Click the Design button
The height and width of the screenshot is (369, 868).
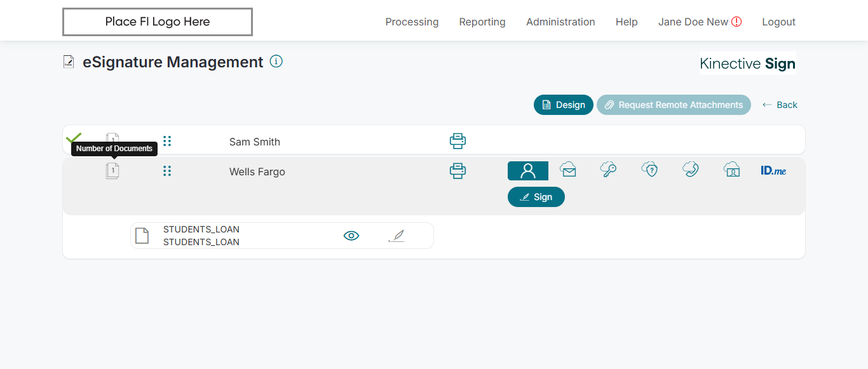point(563,105)
